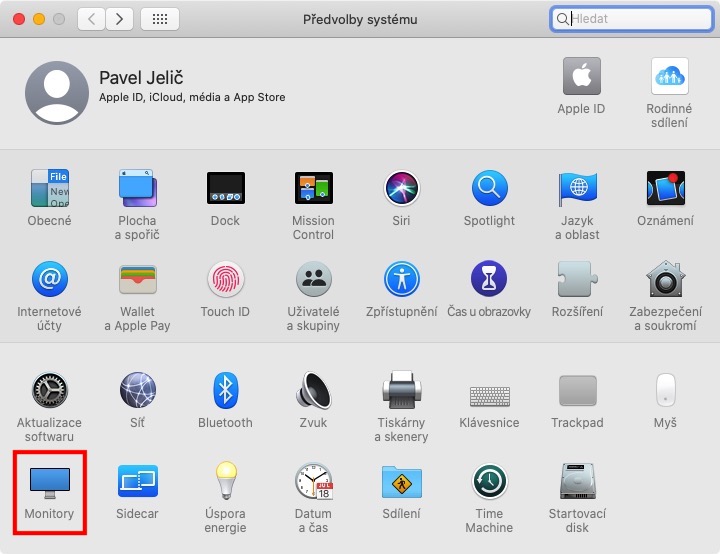Screen dimensions: 720x554
Task: Click the back navigation arrow
Action: 91,19
